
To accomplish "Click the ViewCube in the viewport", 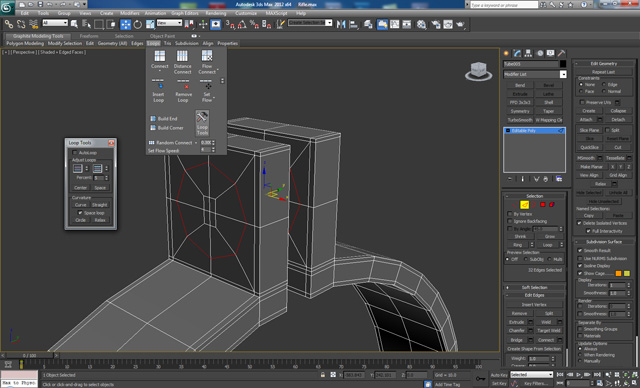I will pyautogui.click(x=478, y=71).
